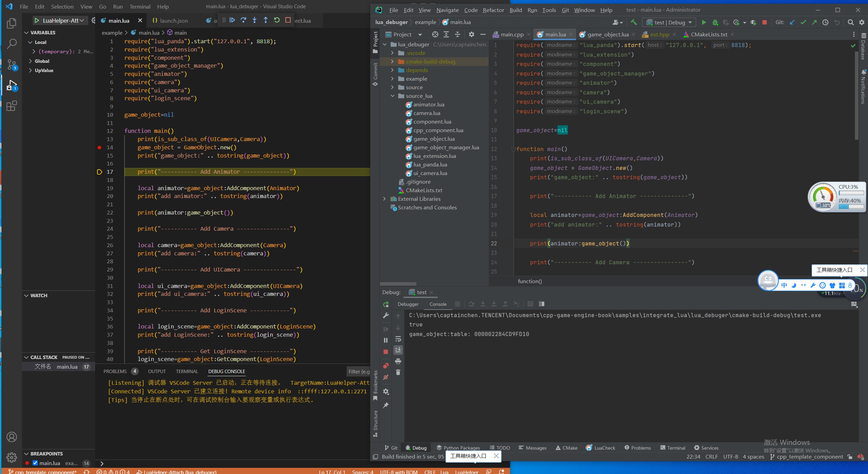Open VS Code Extensions sidebar icon

tap(12, 106)
